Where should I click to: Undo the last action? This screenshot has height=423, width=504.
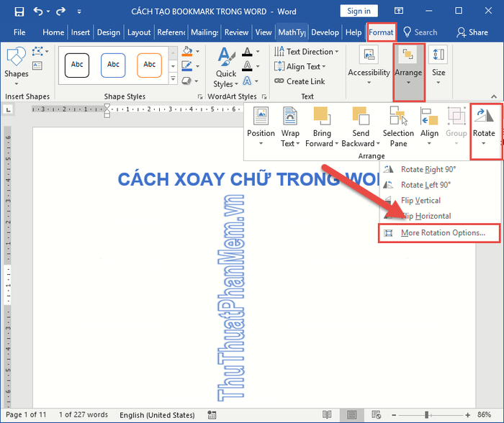click(38, 12)
